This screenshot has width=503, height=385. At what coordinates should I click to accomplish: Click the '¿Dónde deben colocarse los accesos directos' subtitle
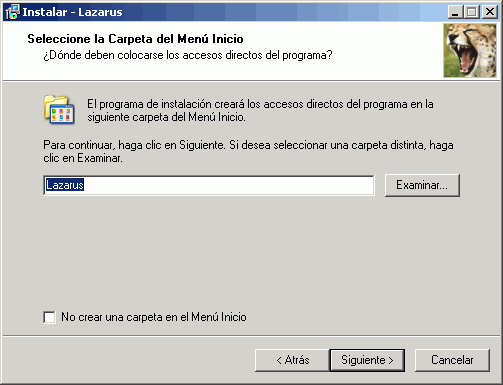pyautogui.click(x=188, y=55)
